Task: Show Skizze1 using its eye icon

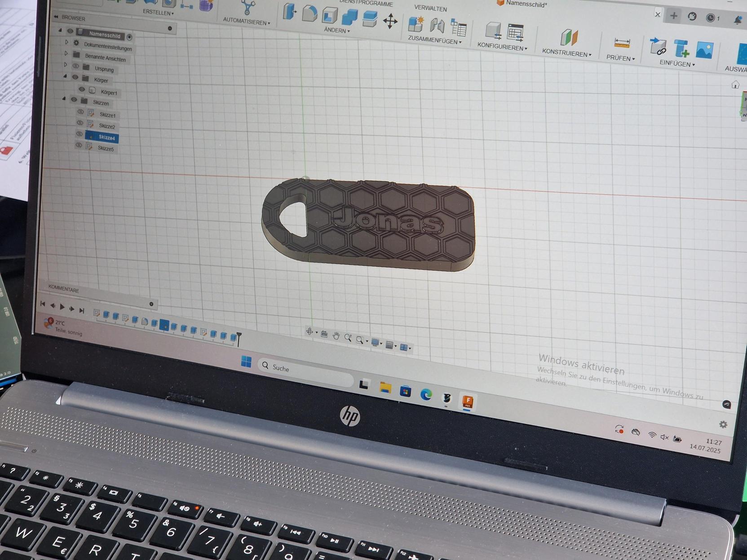Action: coord(81,112)
